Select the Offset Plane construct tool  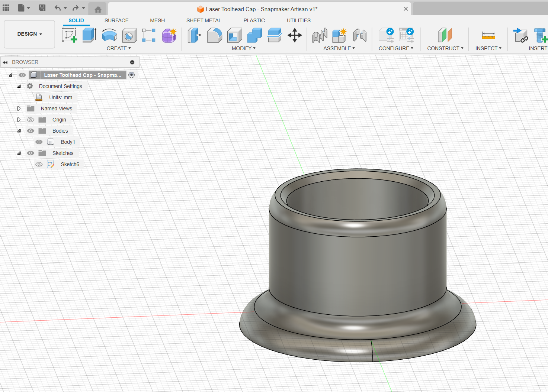pyautogui.click(x=445, y=35)
